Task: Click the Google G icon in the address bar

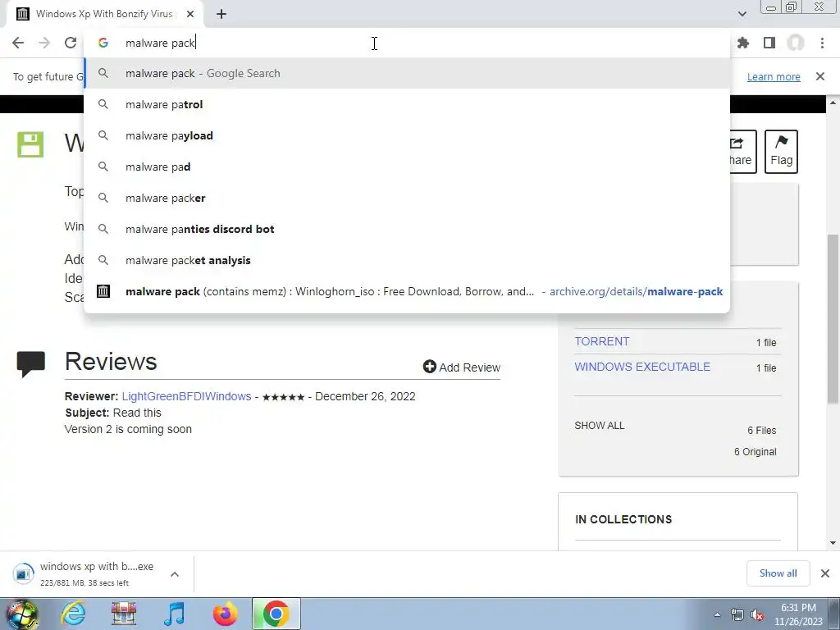Action: click(x=103, y=43)
